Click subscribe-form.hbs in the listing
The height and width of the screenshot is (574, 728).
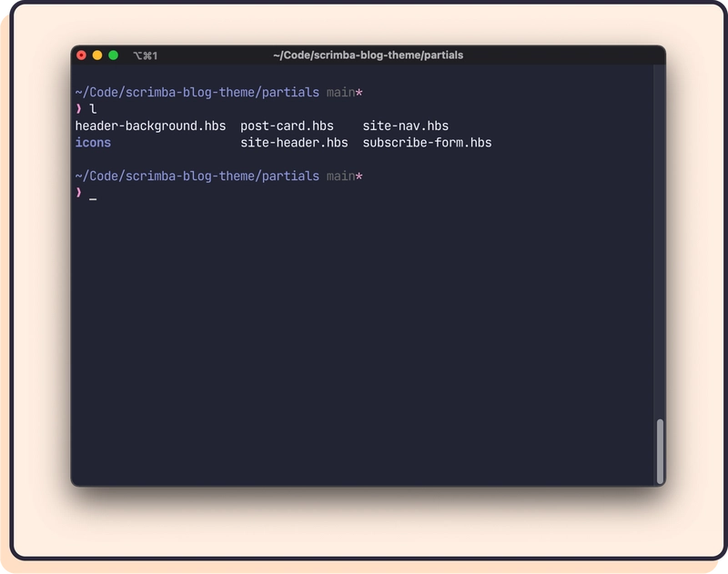click(427, 143)
